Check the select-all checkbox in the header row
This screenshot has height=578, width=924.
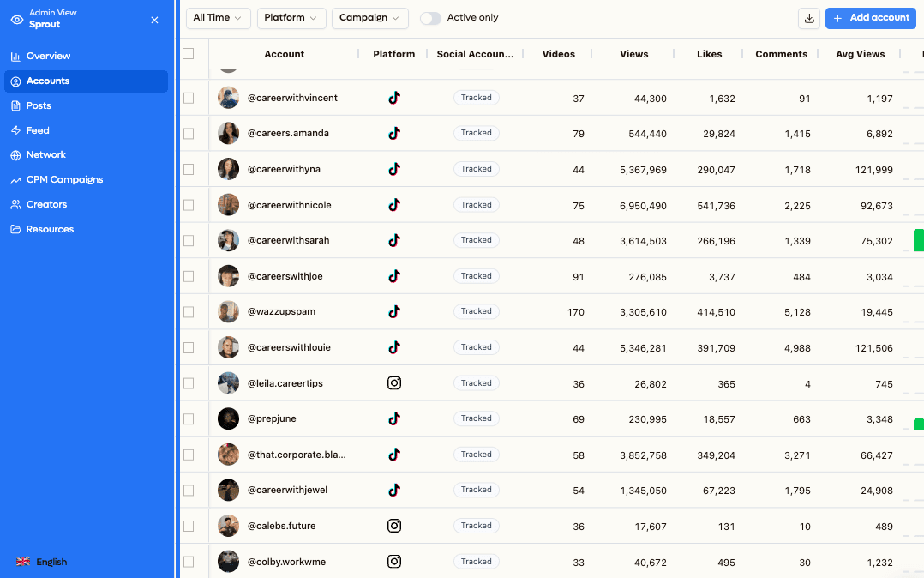(187, 54)
